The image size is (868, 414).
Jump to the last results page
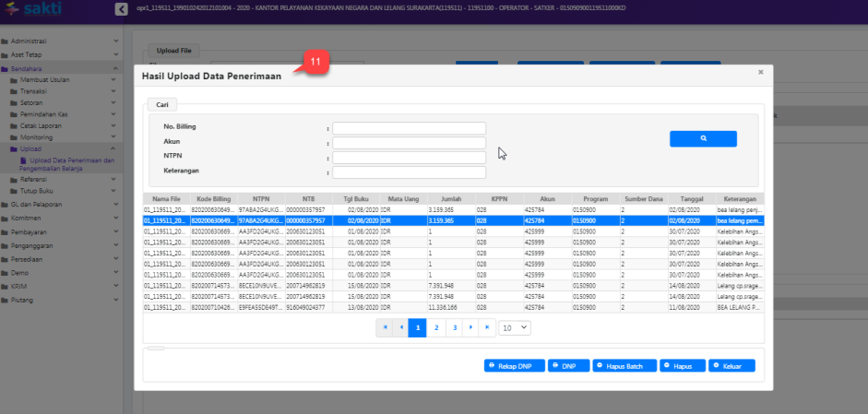486,327
